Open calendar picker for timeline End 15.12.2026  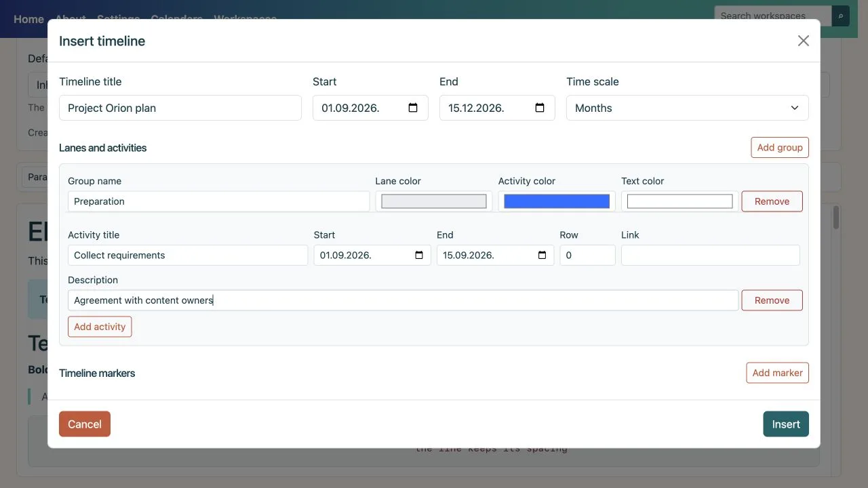point(540,108)
